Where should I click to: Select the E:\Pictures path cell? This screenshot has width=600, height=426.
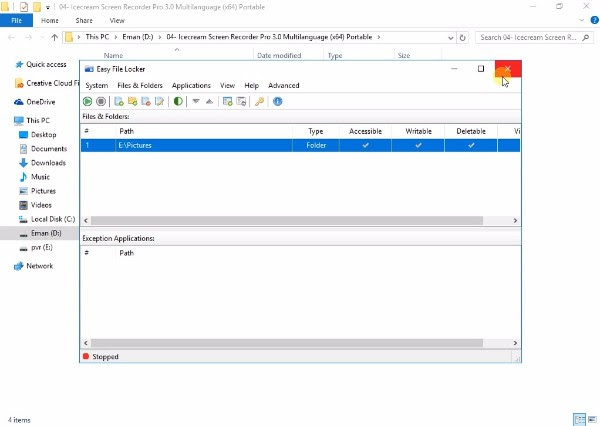[x=204, y=145]
